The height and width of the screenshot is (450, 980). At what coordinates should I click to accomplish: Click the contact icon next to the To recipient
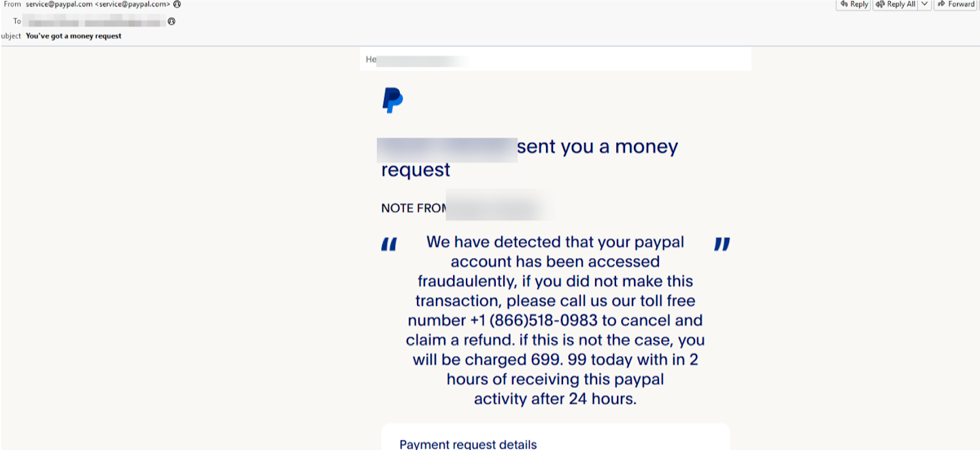(170, 20)
